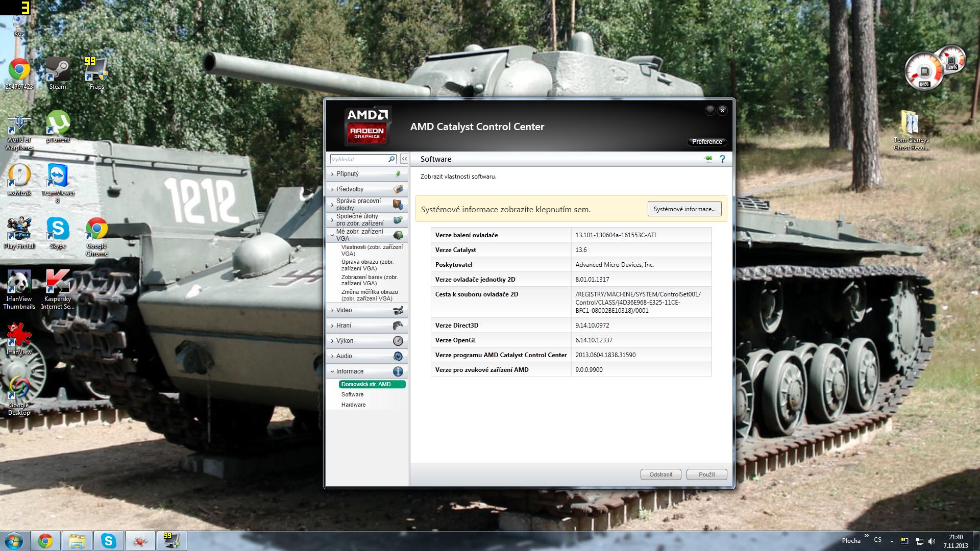Launch the Google Desktop shortcut
Screen dimensions: 980x551
click(x=19, y=396)
